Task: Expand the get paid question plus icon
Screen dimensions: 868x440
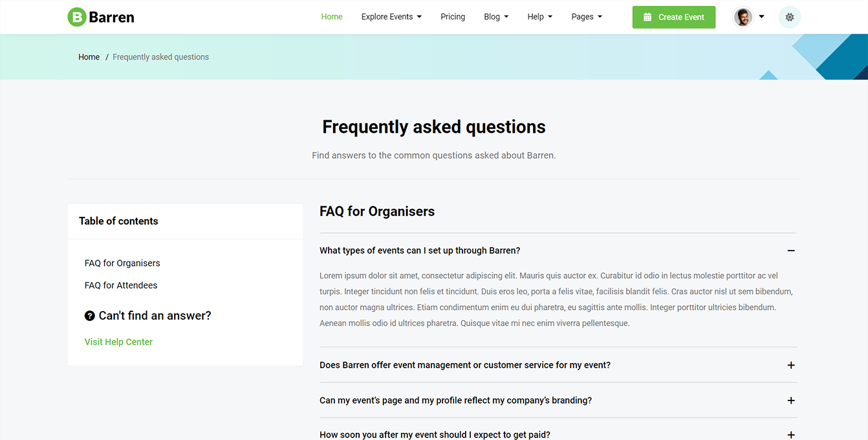Action: coord(790,435)
